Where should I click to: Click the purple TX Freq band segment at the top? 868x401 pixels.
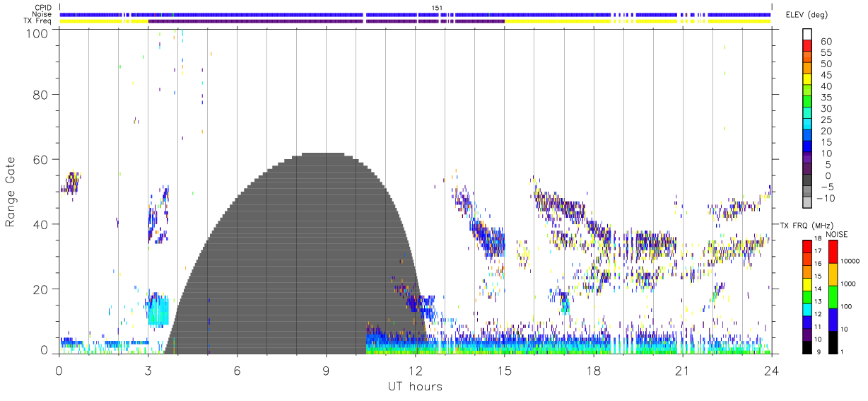click(x=326, y=21)
